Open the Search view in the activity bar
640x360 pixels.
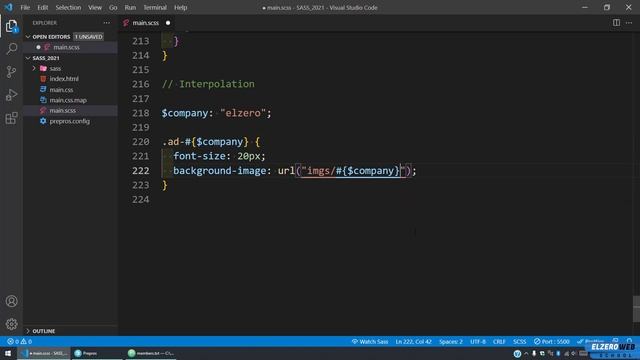click(11, 49)
